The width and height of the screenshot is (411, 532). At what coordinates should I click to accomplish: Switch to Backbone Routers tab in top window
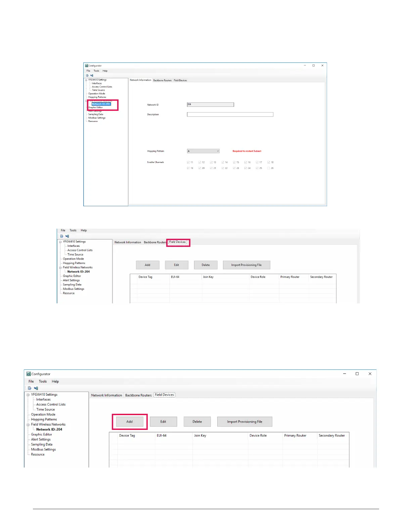click(x=163, y=80)
